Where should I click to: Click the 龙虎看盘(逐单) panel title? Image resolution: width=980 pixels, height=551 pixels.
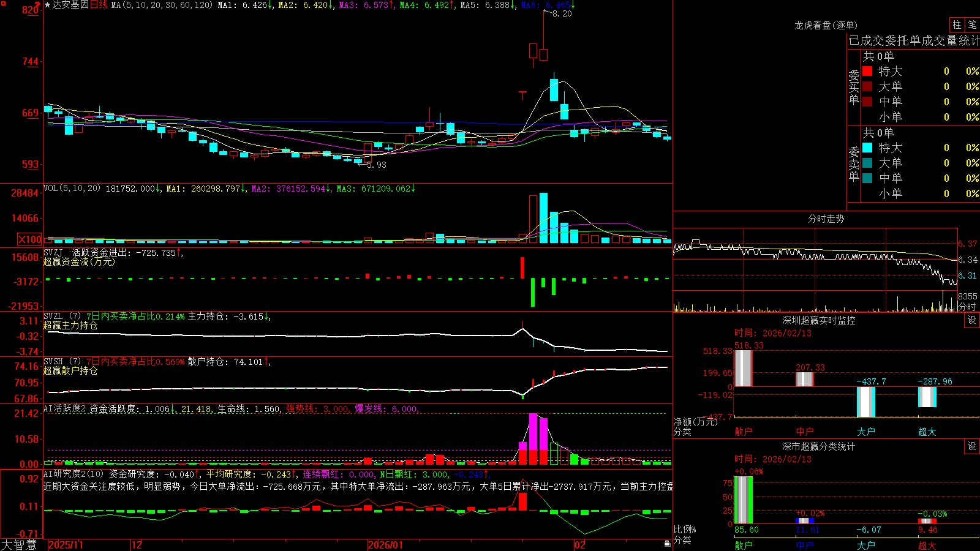click(826, 25)
